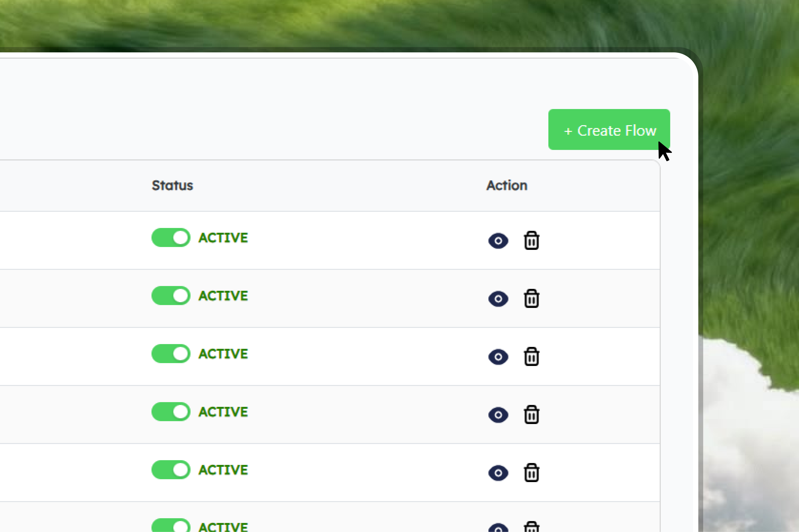View the first row's flow with eye icon
Viewport: 799px width, 532px height.
click(x=498, y=241)
